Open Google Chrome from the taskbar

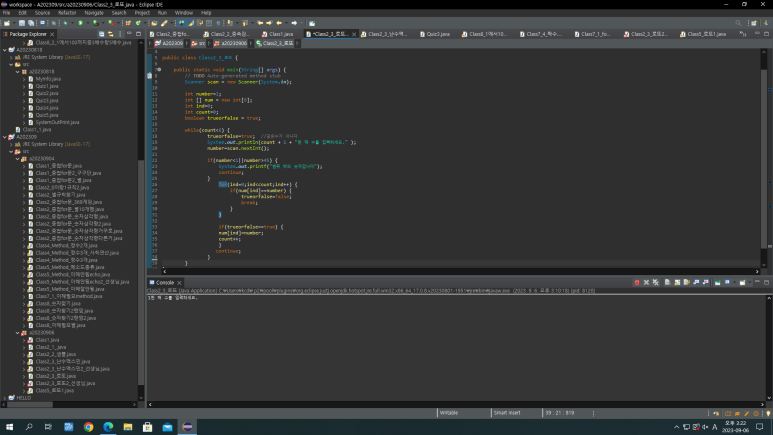click(88, 427)
